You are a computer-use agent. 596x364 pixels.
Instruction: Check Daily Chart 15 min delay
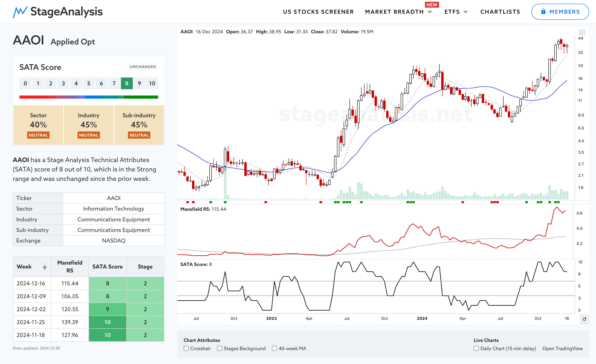(x=476, y=348)
